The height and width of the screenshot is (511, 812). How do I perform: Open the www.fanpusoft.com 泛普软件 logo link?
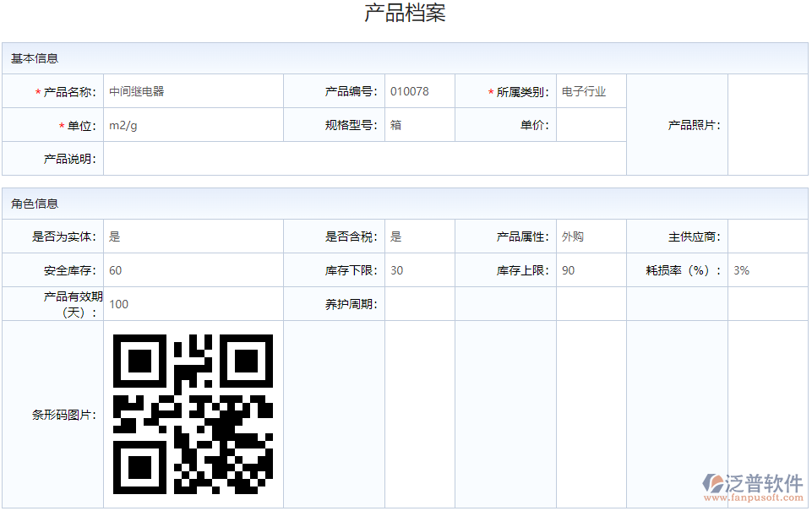pyautogui.click(x=755, y=487)
